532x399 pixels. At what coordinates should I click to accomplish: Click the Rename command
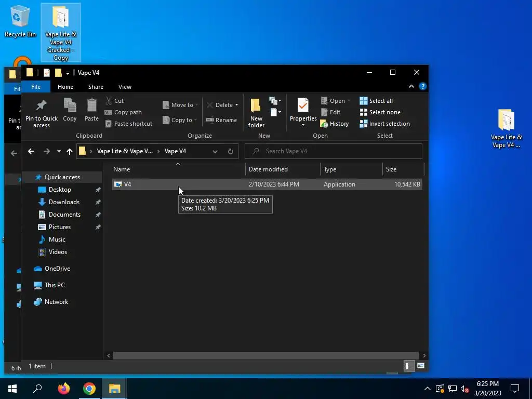221,120
